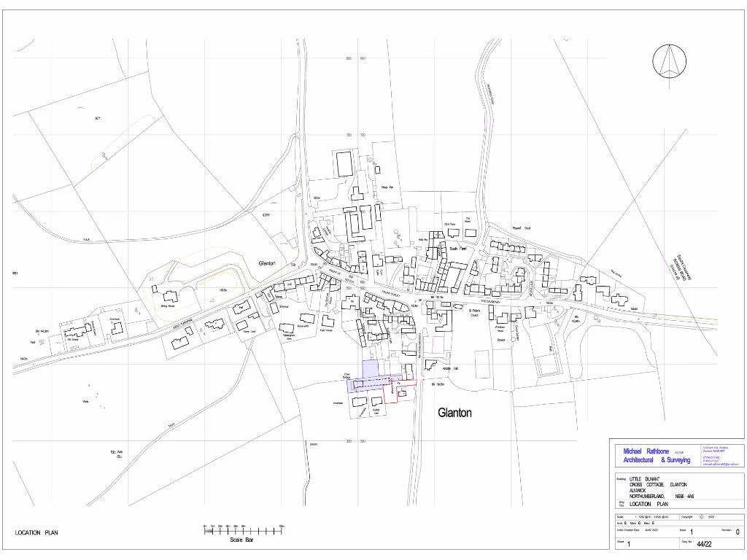The width and height of the screenshot is (747, 560).
Task: Click the Playwell Court label
Action: 521,228
